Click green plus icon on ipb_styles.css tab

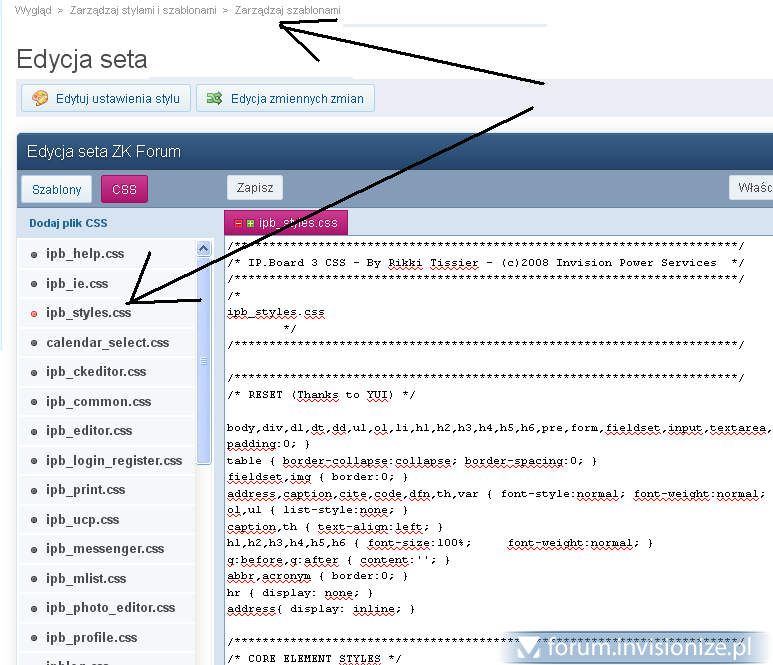coord(250,223)
